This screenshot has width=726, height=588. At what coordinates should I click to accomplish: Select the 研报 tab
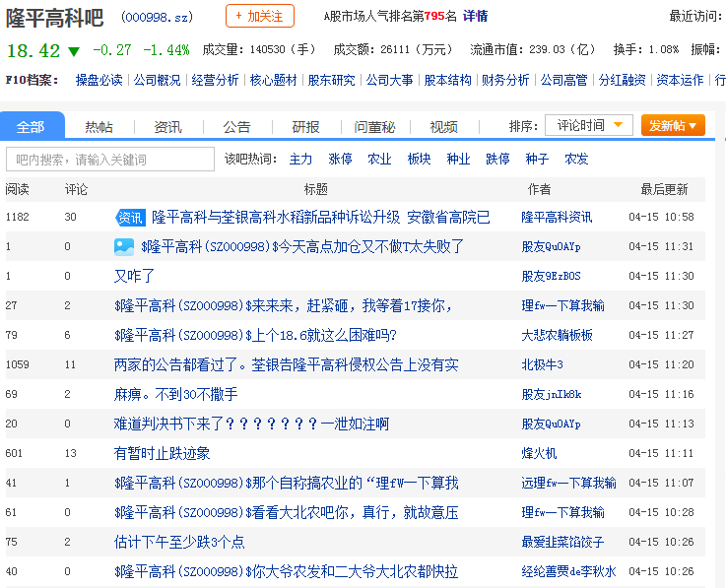305,127
